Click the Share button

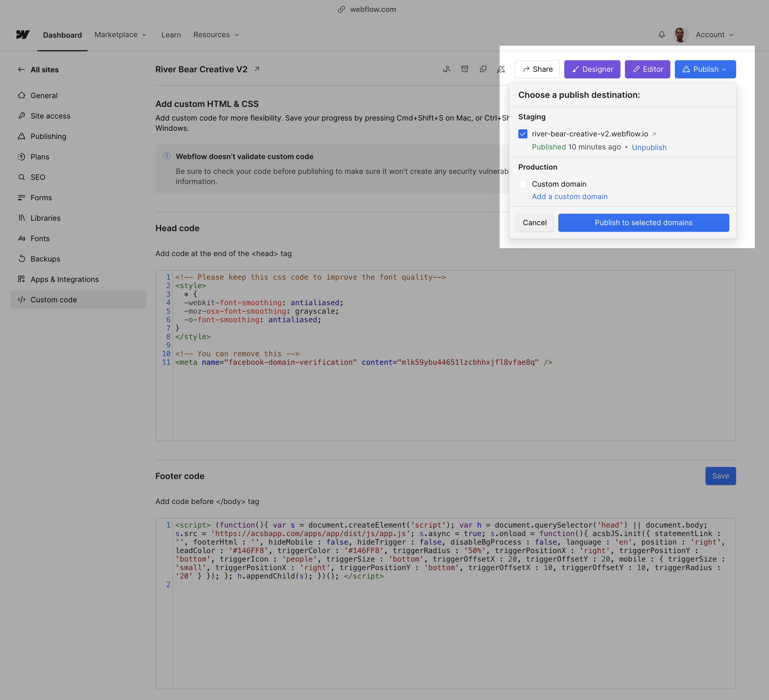click(x=537, y=69)
